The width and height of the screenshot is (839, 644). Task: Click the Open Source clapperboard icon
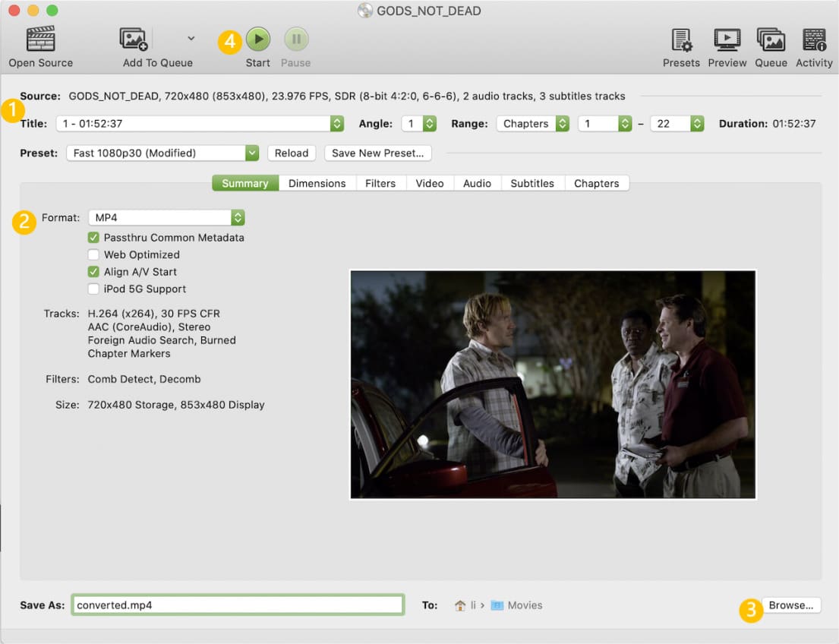40,39
